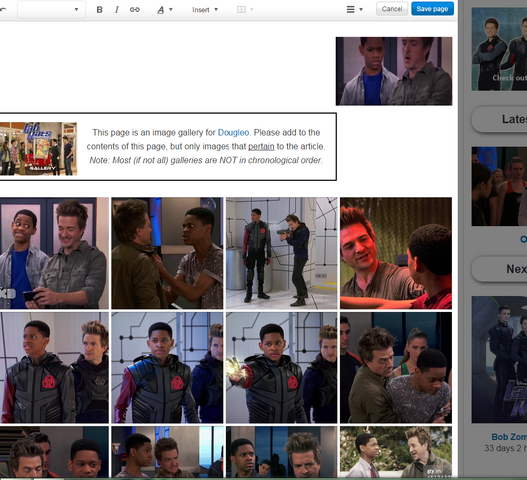Select gallery image of boy grabbing man's collar
Viewport: 527px width, 480px height.
pos(167,253)
